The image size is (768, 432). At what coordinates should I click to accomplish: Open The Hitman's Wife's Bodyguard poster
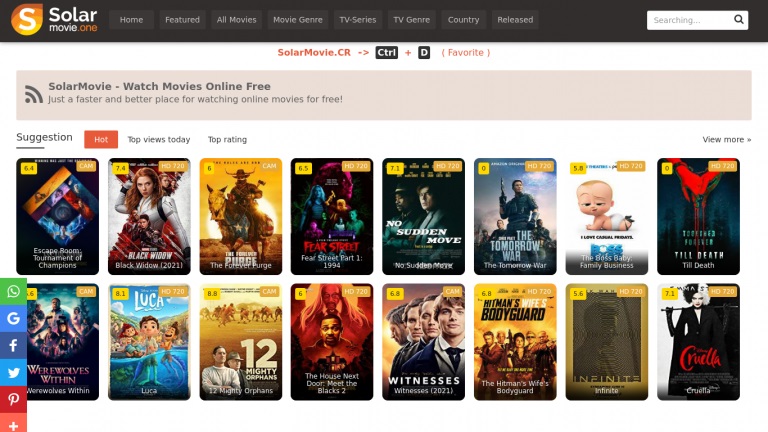click(515, 342)
